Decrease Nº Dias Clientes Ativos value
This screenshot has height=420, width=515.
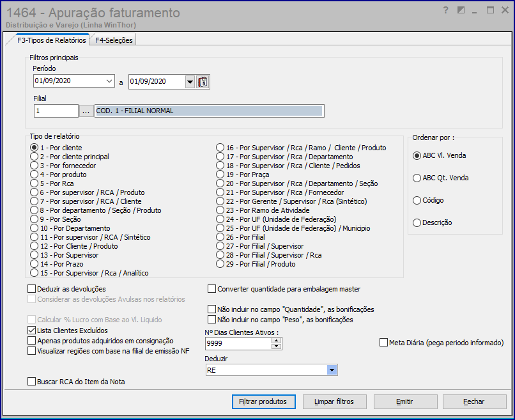point(277,346)
